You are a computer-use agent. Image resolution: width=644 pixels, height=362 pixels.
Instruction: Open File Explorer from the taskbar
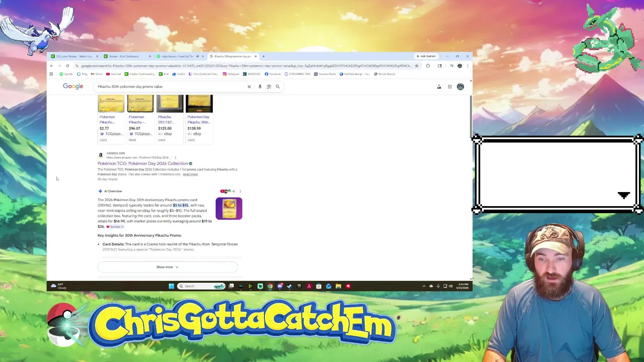338,286
